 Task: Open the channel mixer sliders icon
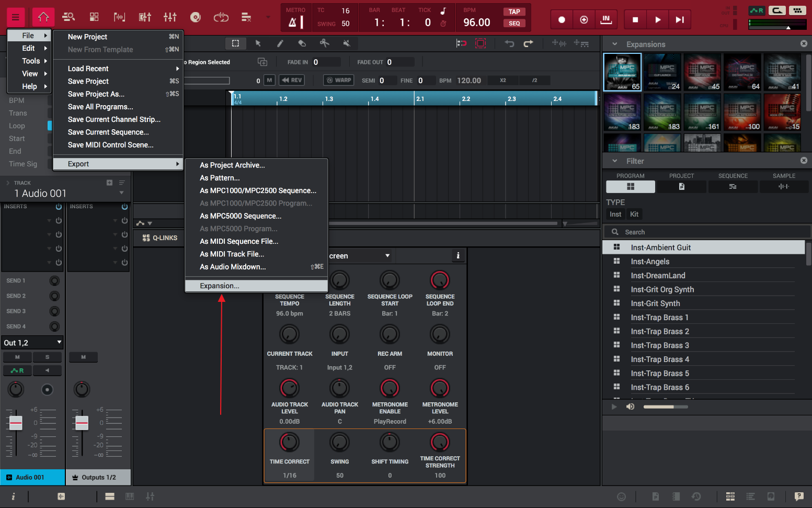(x=170, y=17)
